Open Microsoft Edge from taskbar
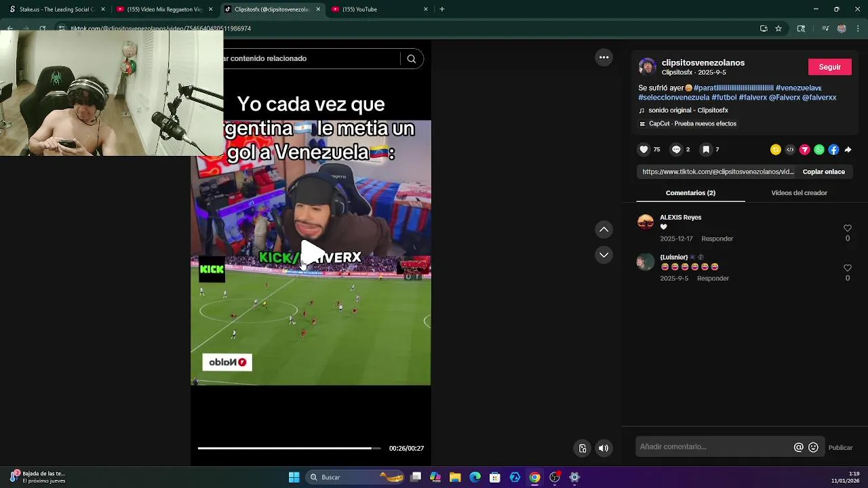This screenshot has width=868, height=488. 475,477
